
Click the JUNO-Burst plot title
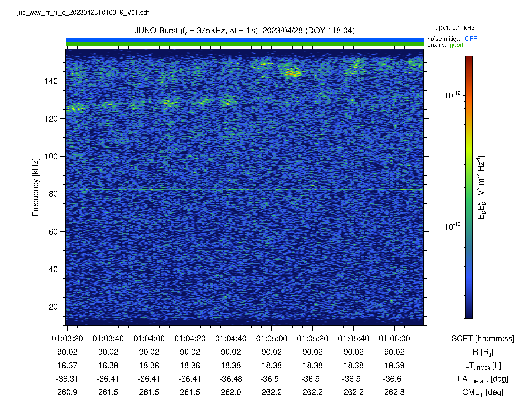(x=244, y=31)
